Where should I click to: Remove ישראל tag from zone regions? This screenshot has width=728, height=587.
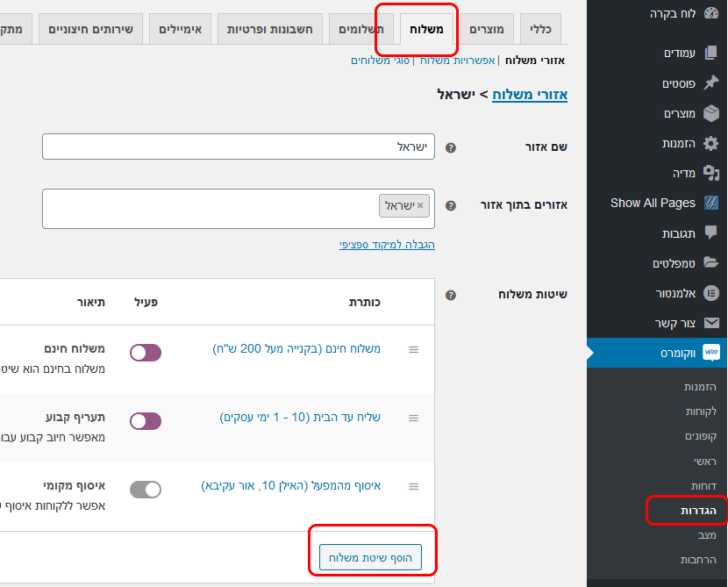[420, 205]
